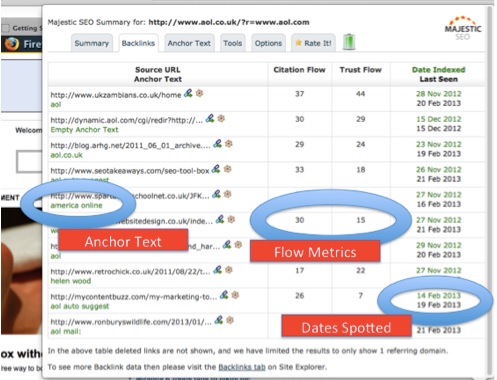Click link icon beside mycontentbuzz.com URL
497x380 pixels.
[x=224, y=295]
